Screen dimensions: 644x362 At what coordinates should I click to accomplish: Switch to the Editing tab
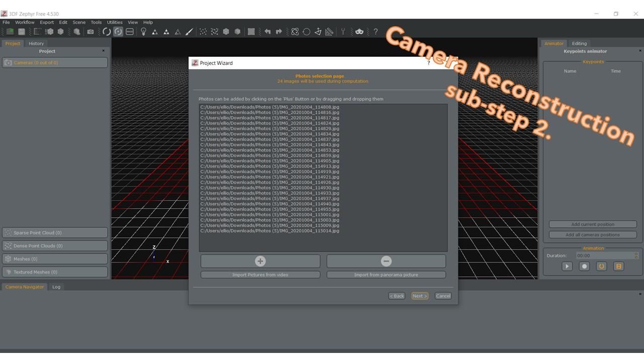pyautogui.click(x=579, y=43)
